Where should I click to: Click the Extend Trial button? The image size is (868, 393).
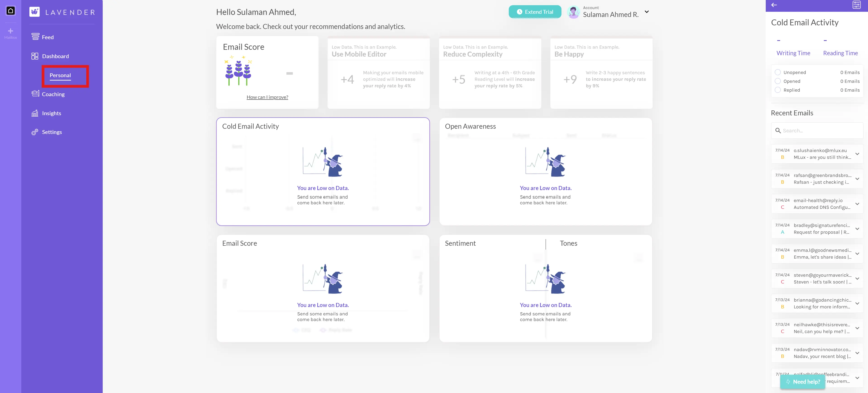tap(535, 12)
